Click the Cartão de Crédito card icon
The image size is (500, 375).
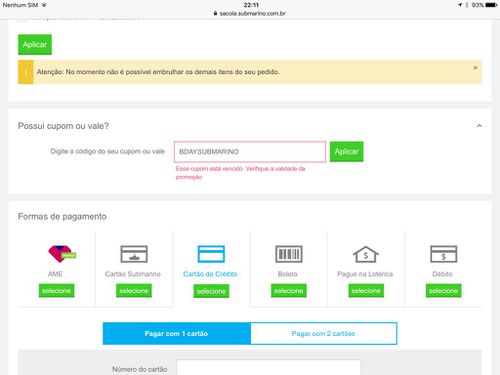tap(211, 254)
